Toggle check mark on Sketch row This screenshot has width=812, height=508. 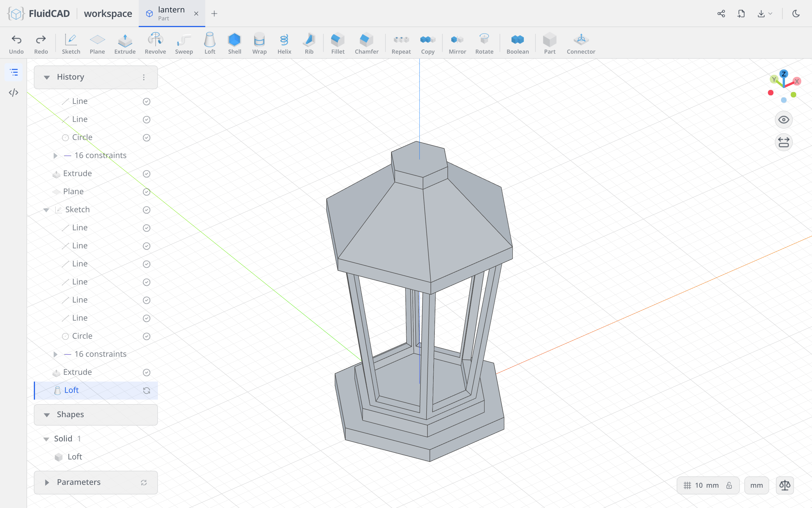pyautogui.click(x=146, y=210)
